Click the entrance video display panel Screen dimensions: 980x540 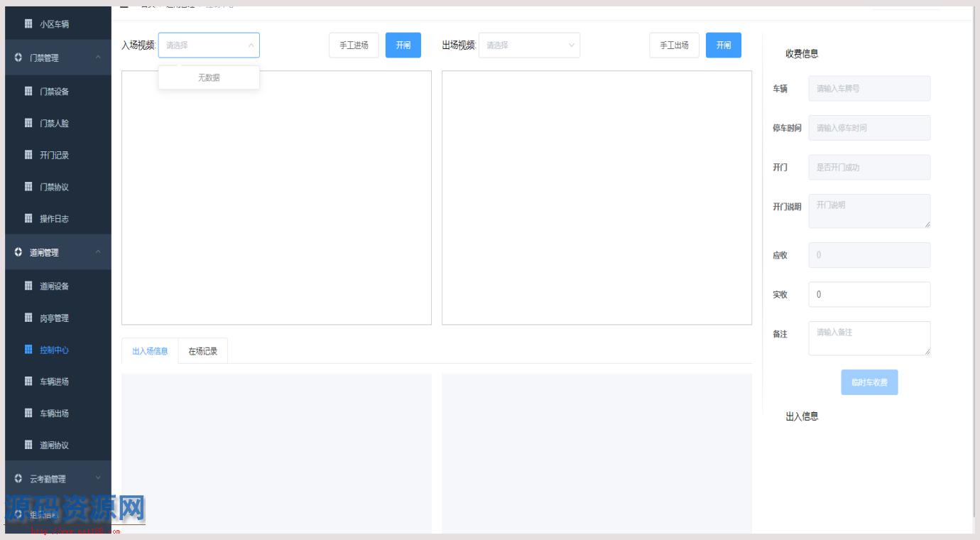click(x=276, y=198)
